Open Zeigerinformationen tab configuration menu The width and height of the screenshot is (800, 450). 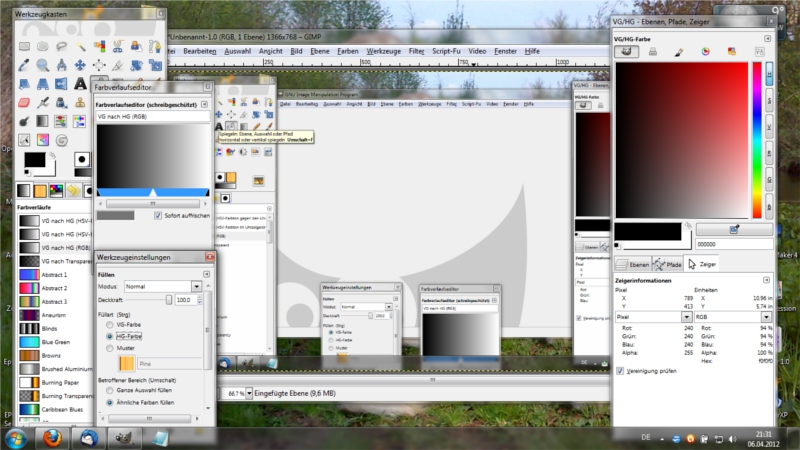pos(766,280)
